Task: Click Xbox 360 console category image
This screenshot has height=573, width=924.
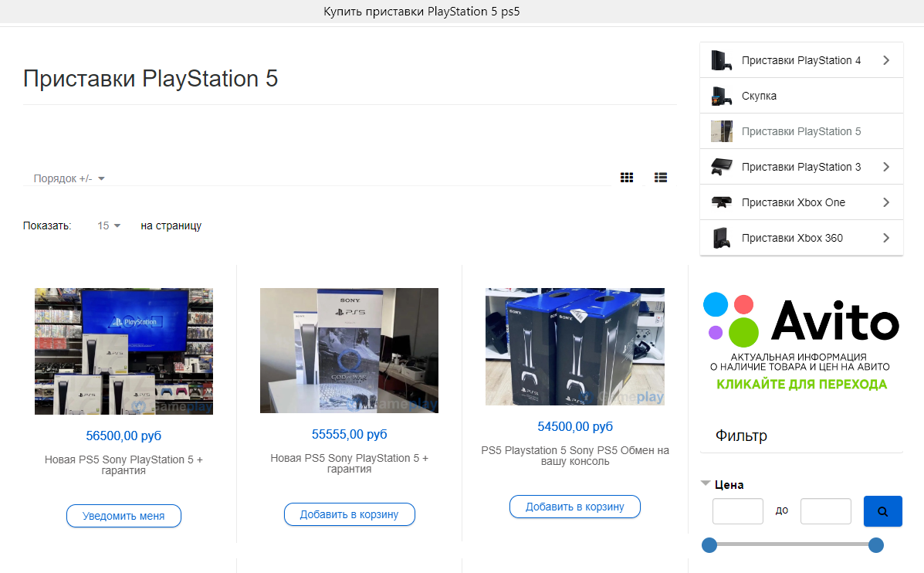Action: (721, 238)
